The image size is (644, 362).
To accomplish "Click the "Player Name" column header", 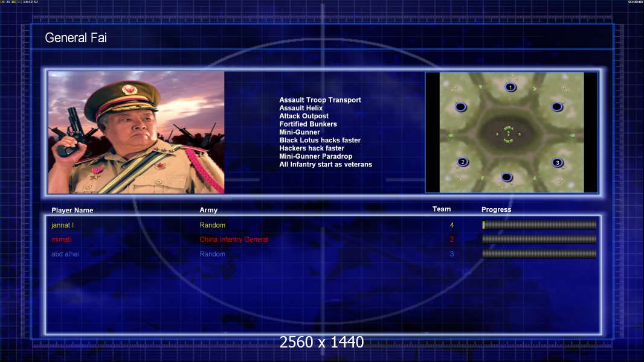I will pyautogui.click(x=72, y=211).
